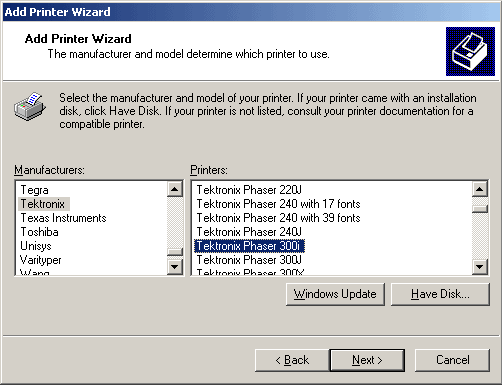Screen dimensions: 502x385
Task: Select Tektronix Phaser 220J printer
Action: coord(249,190)
